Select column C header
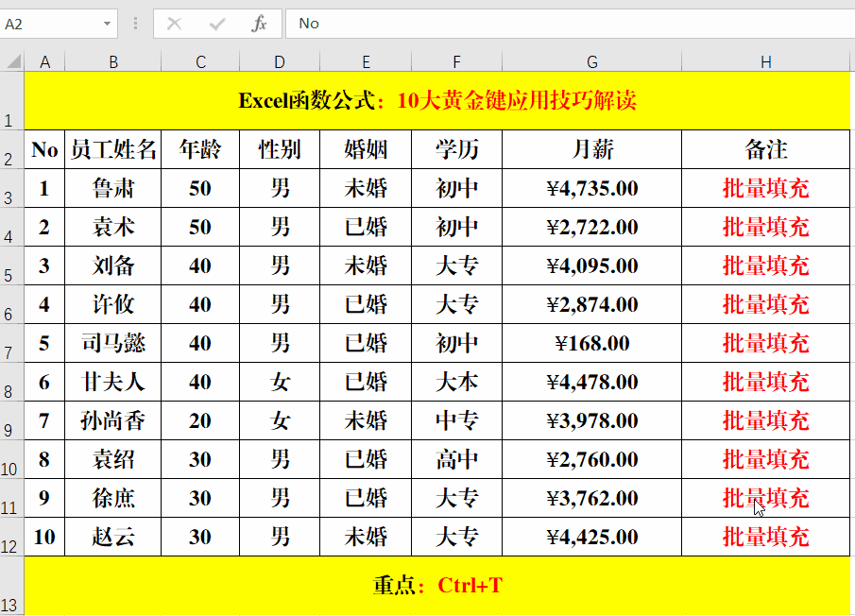The image size is (855, 616). (x=200, y=61)
